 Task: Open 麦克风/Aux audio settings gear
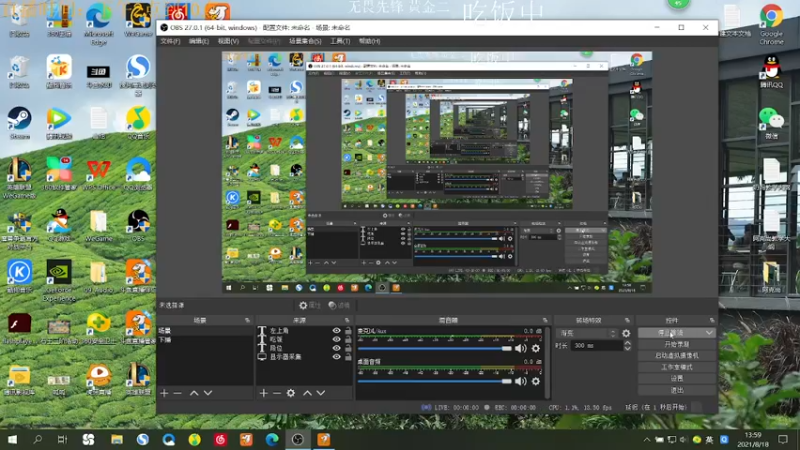536,348
